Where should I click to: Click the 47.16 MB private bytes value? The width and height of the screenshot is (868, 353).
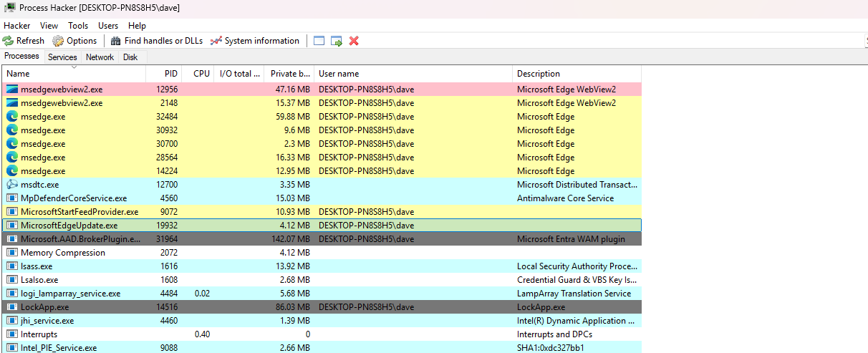pyautogui.click(x=293, y=90)
